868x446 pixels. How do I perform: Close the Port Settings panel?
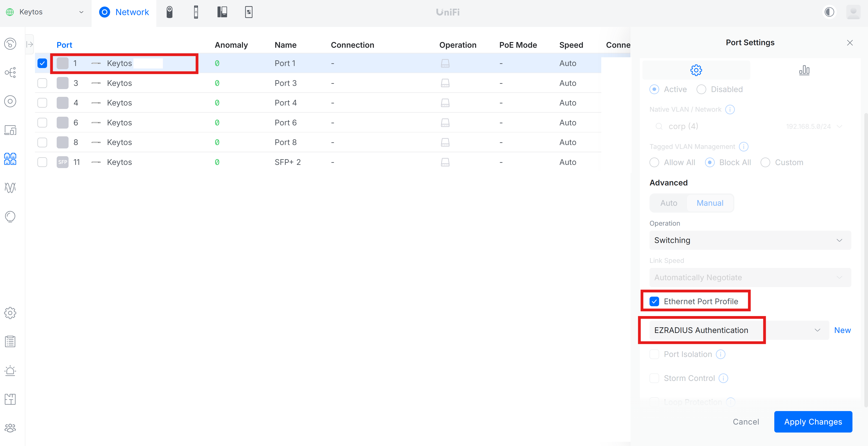tap(850, 43)
